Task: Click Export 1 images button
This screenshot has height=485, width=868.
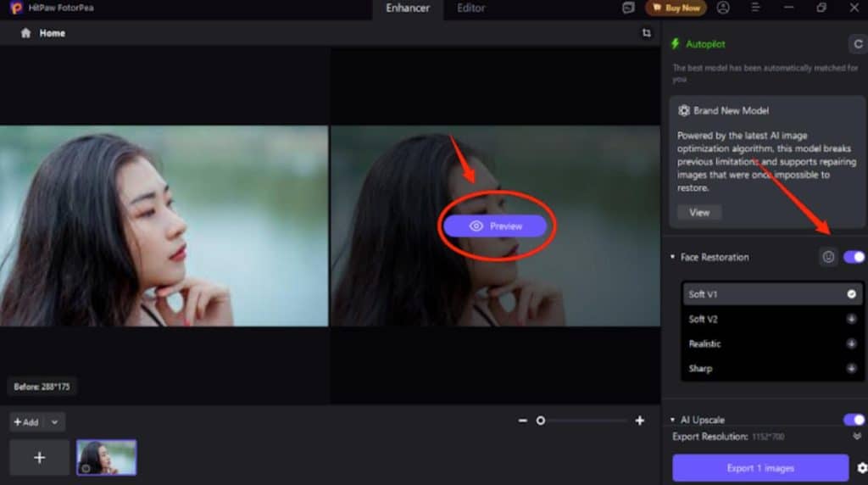Action: [760, 468]
